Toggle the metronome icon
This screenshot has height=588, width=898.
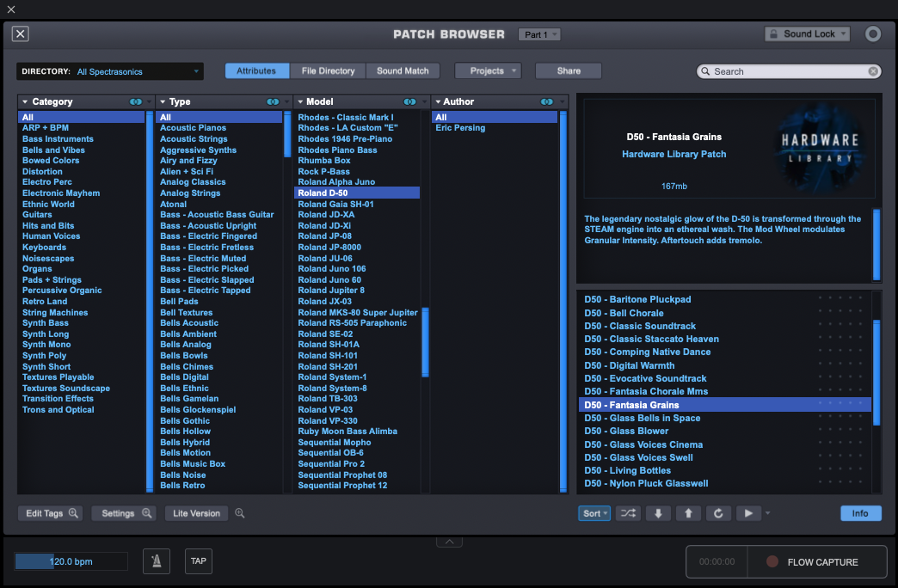tap(157, 561)
